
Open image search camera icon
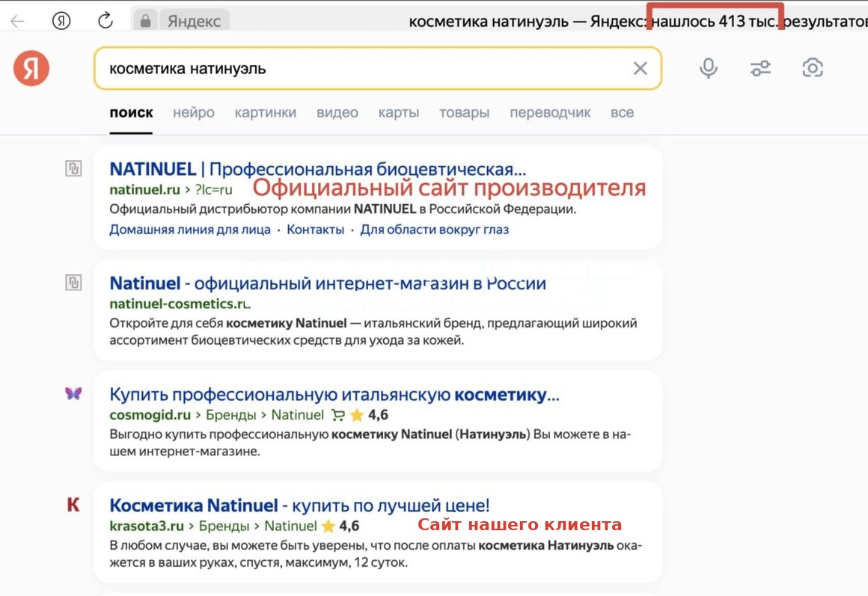[x=812, y=68]
